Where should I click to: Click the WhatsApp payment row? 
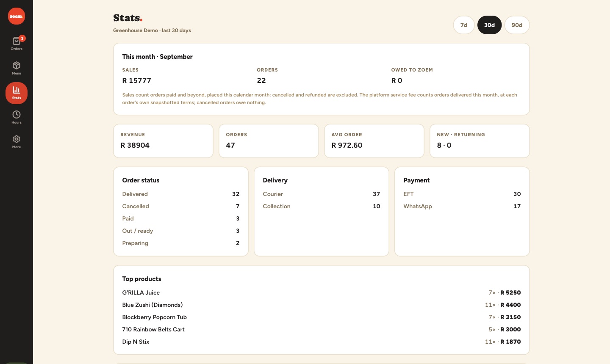coord(462,206)
